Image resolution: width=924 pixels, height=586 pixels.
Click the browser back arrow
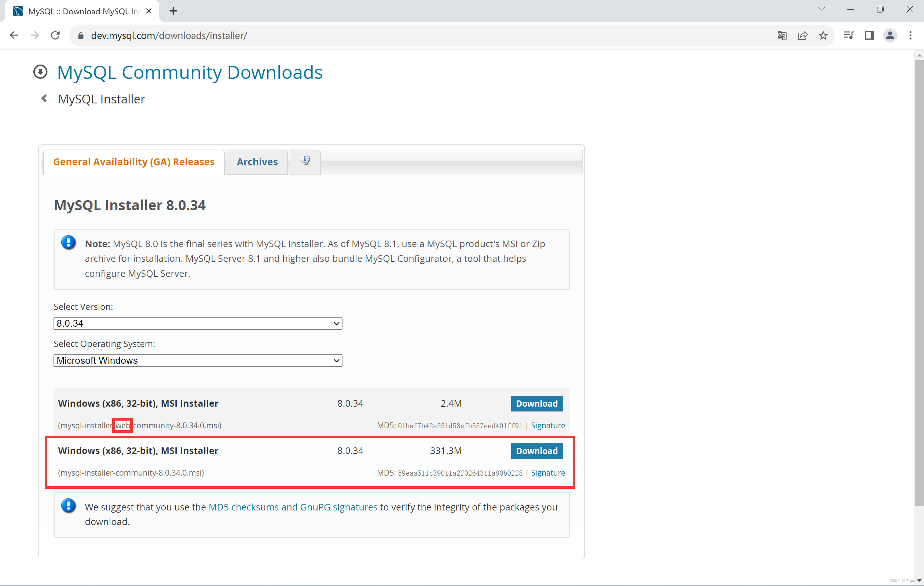(x=14, y=35)
